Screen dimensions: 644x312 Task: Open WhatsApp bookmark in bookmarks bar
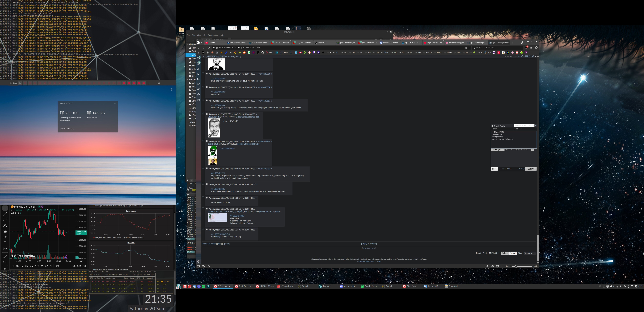(249, 52)
